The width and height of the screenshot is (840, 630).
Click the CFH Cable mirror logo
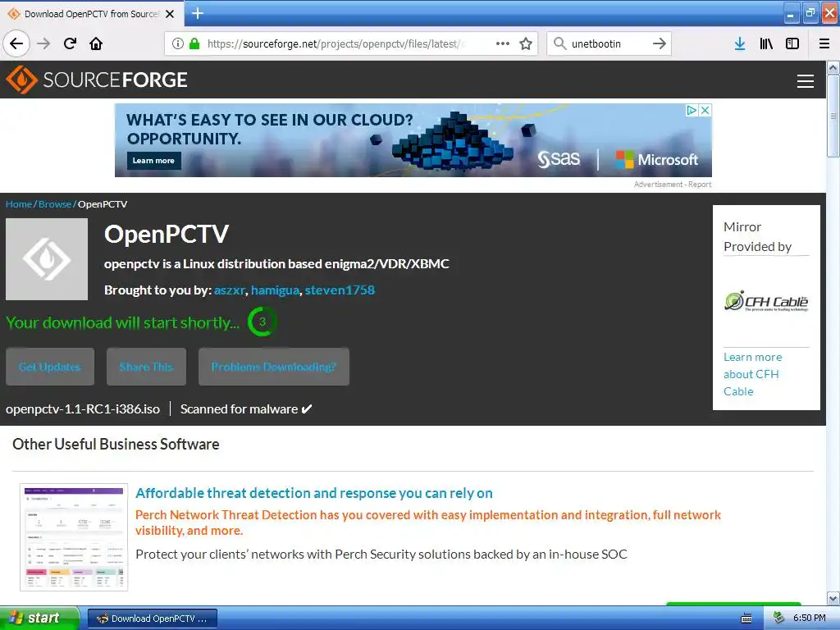(766, 301)
